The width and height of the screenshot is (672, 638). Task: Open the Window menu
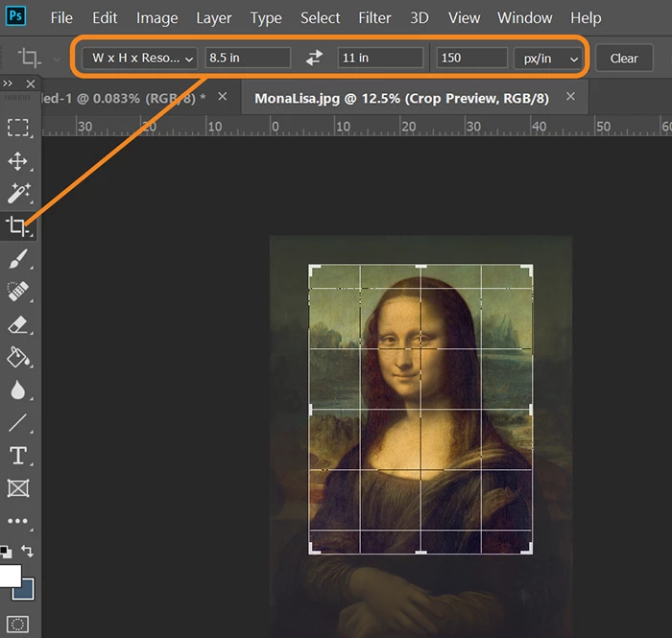click(x=524, y=18)
